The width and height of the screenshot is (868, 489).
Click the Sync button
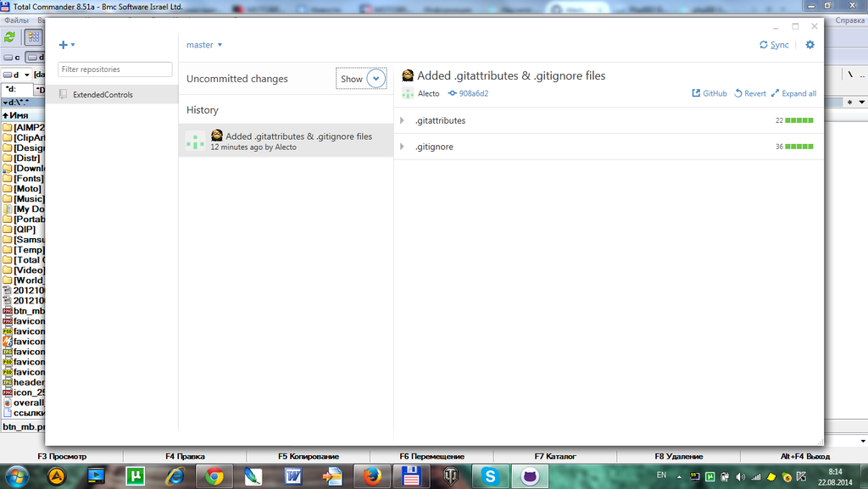point(774,45)
